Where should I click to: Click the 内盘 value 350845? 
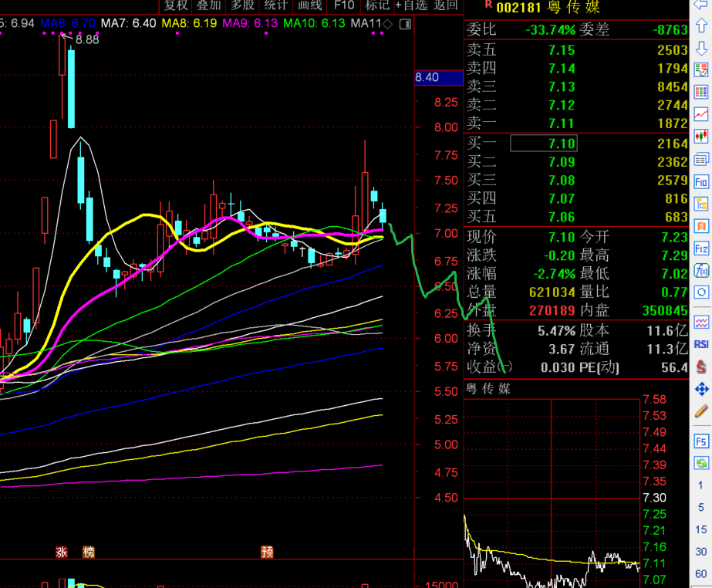click(x=665, y=311)
